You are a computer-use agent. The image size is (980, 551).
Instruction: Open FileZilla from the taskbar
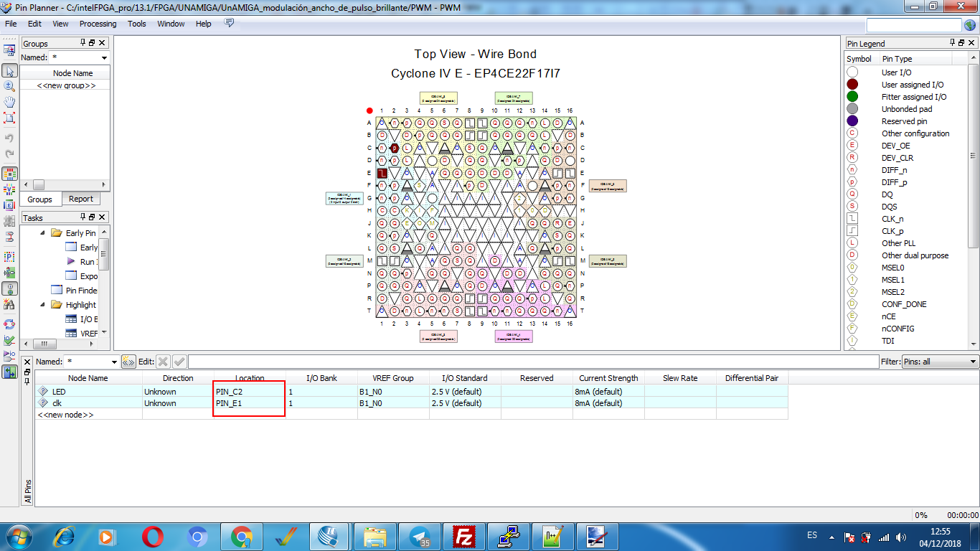[465, 537]
